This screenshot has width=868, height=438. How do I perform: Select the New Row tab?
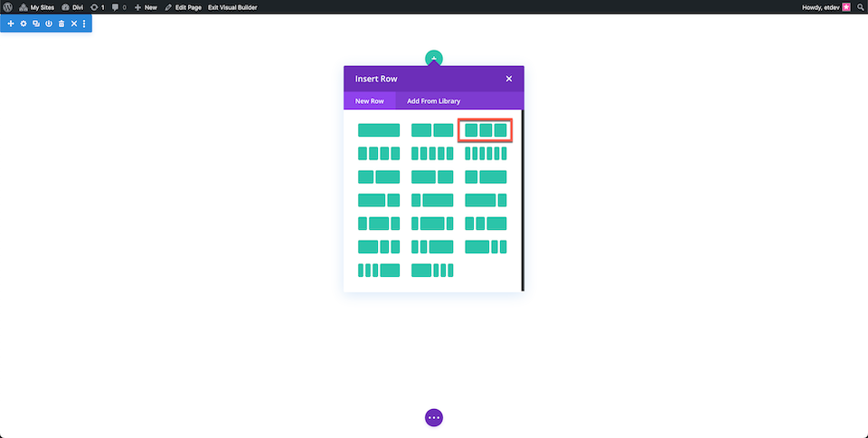(x=369, y=100)
